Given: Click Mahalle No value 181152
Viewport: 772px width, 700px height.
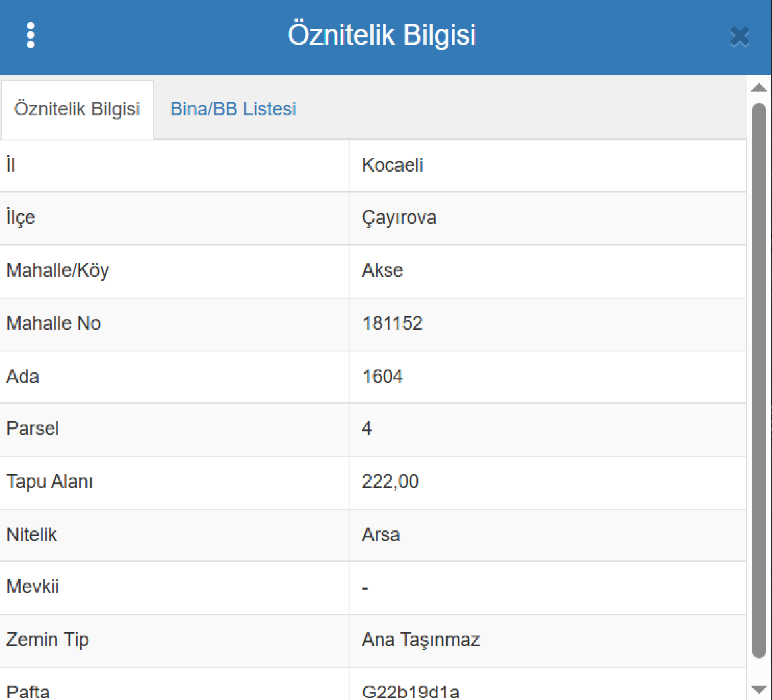Looking at the screenshot, I should pos(392,323).
